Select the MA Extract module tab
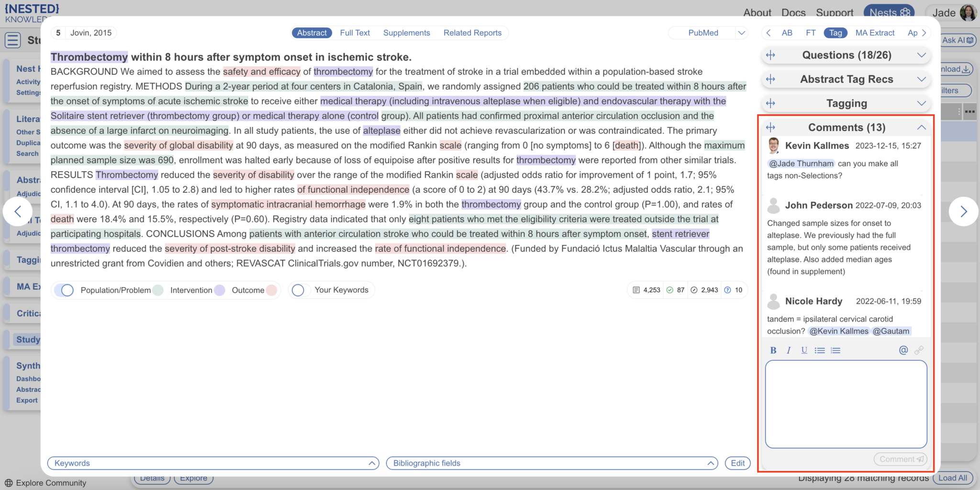Image resolution: width=980 pixels, height=490 pixels. 875,33
